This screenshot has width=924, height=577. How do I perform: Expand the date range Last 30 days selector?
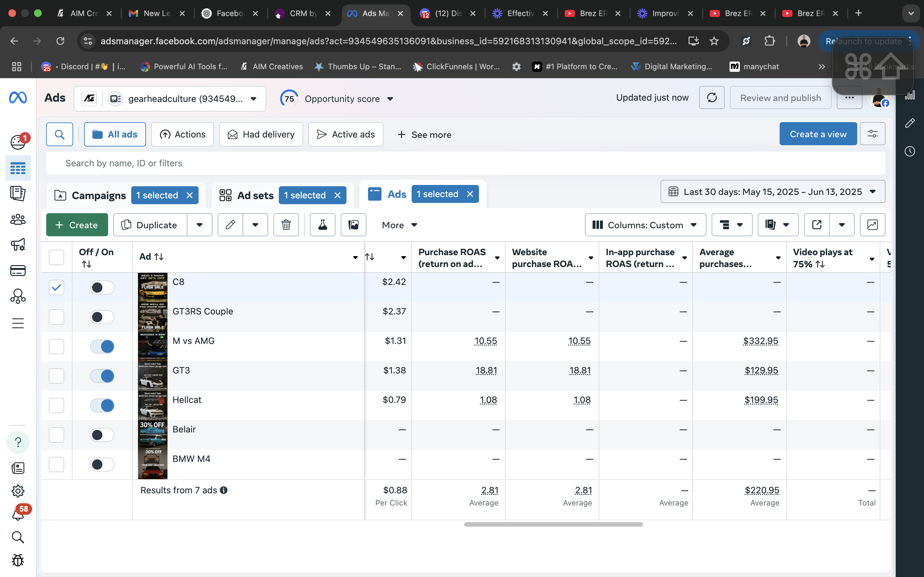click(773, 192)
